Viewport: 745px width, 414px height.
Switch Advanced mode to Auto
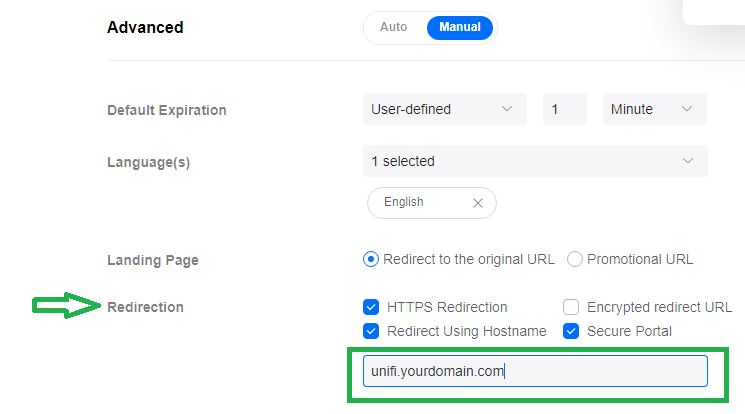(x=394, y=27)
